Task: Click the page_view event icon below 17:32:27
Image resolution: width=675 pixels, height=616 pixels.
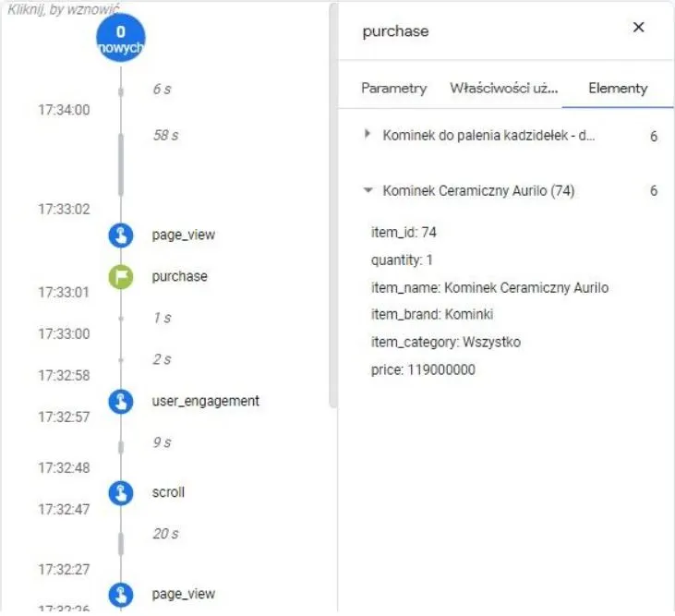Action: pos(121,595)
